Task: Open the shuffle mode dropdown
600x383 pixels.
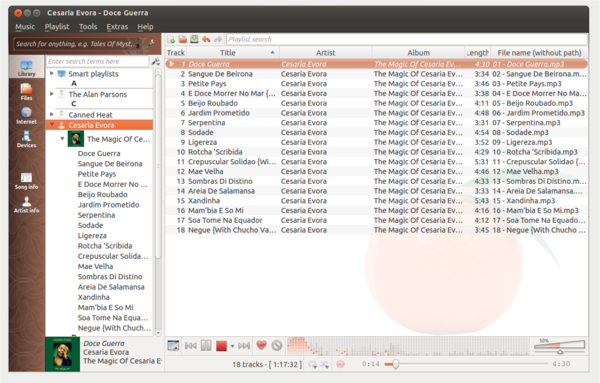Action: pos(324,364)
